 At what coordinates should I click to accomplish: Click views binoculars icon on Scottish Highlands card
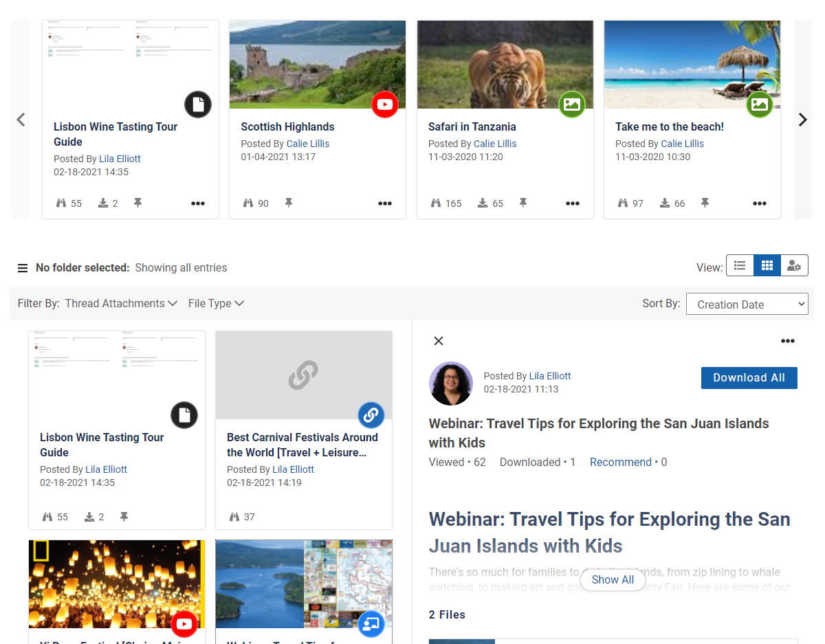(x=248, y=203)
